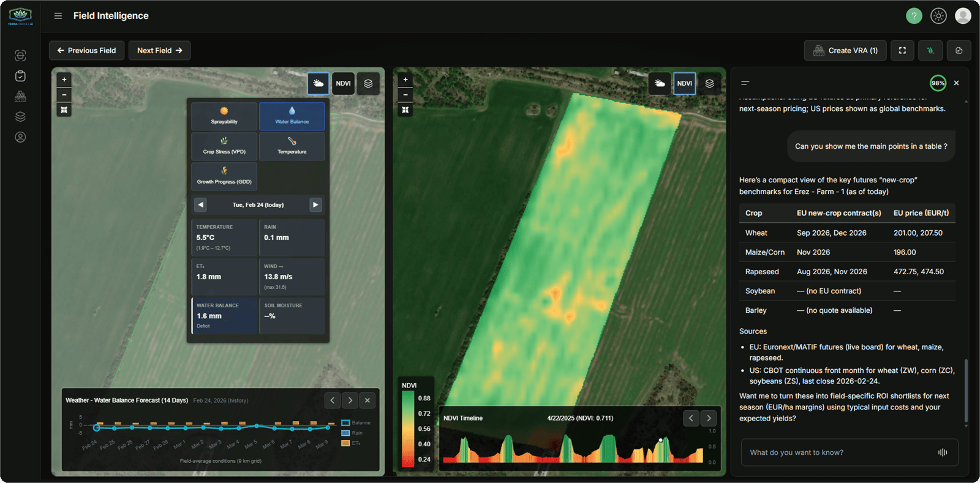980x483 pixels.
Task: Fit right map to field extent
Action: 405,110
